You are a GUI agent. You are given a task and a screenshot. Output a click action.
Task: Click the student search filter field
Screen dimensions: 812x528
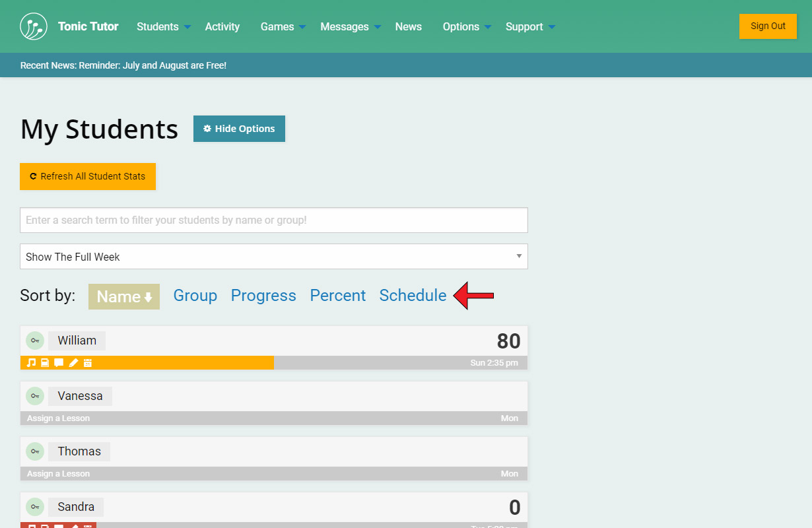click(273, 220)
